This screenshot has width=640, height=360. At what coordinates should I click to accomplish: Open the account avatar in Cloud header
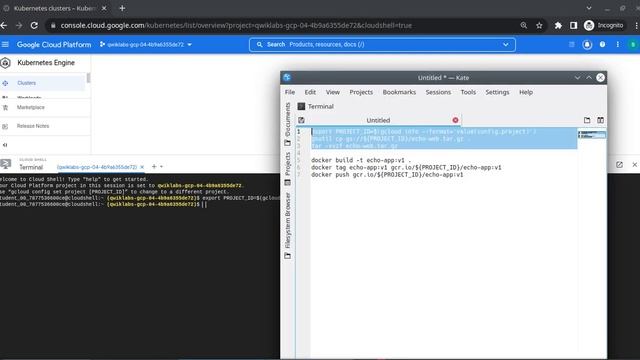coord(633,44)
